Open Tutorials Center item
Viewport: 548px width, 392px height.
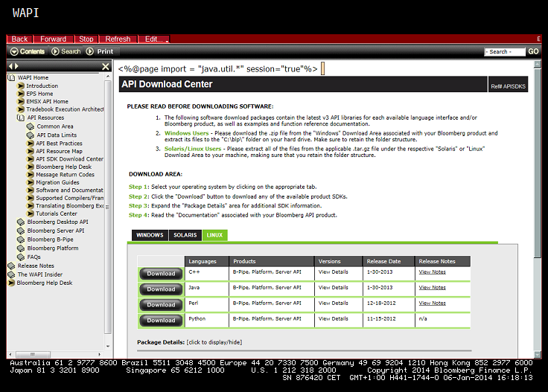tap(57, 213)
